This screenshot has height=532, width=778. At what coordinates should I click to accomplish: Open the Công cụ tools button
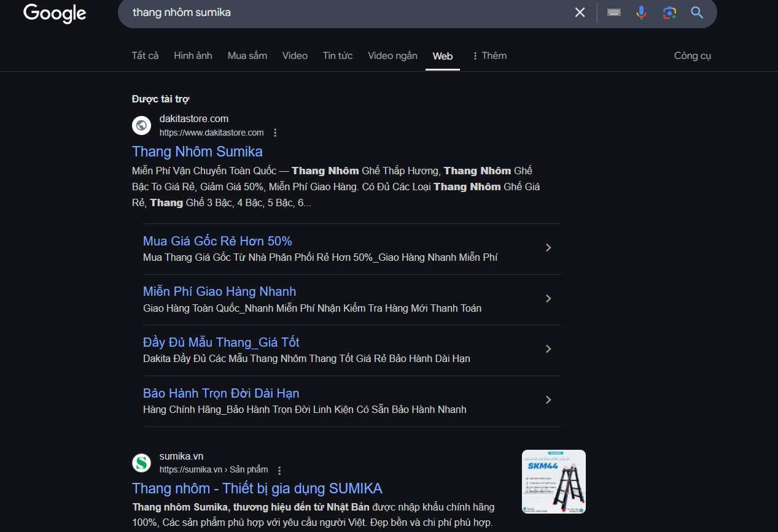pos(693,56)
